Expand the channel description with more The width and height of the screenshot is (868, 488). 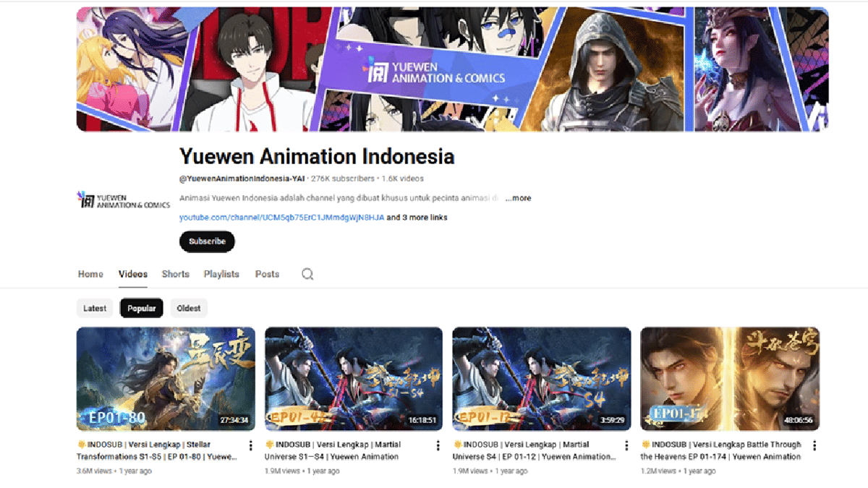click(518, 197)
